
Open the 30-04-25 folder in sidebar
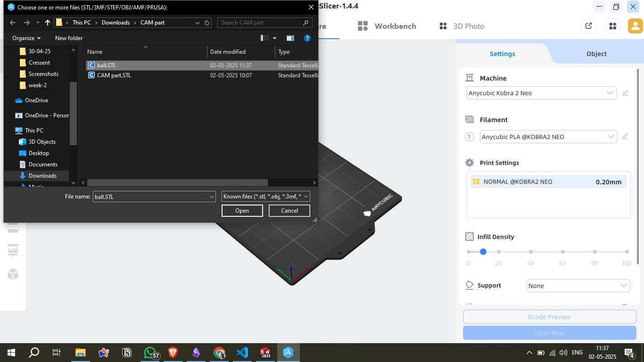click(39, 51)
